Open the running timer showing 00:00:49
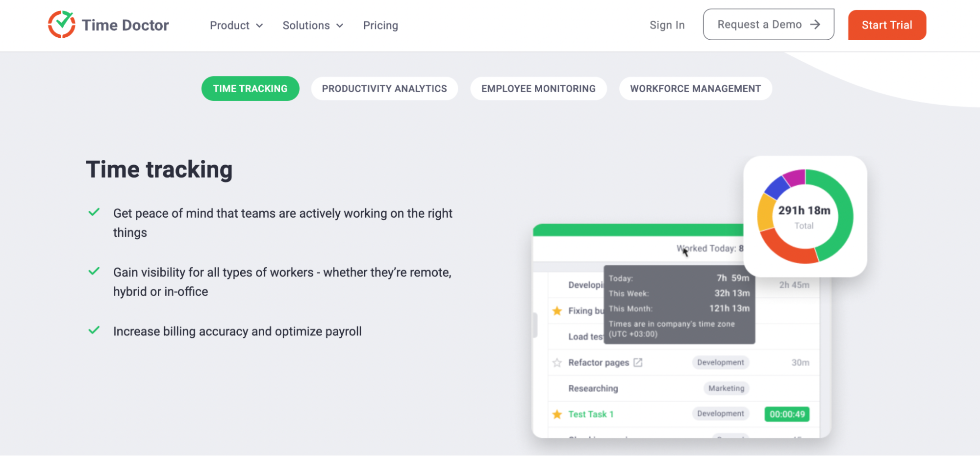 coord(786,414)
